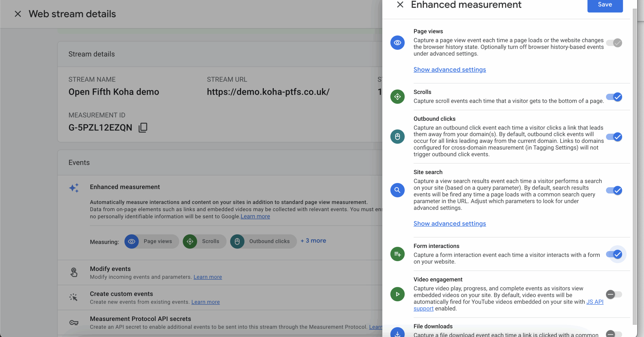644x337 pixels.
Task: Click the Modify events touch icon
Action: pos(74,272)
